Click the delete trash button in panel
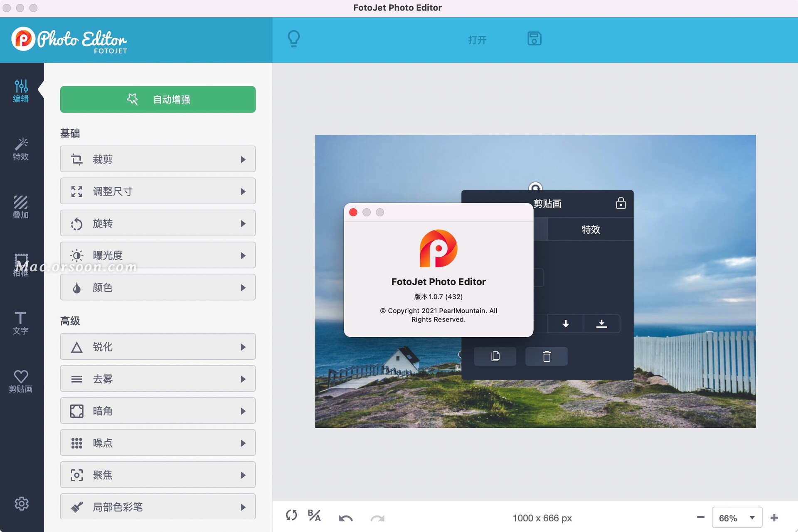The width and height of the screenshot is (798, 532). point(547,356)
